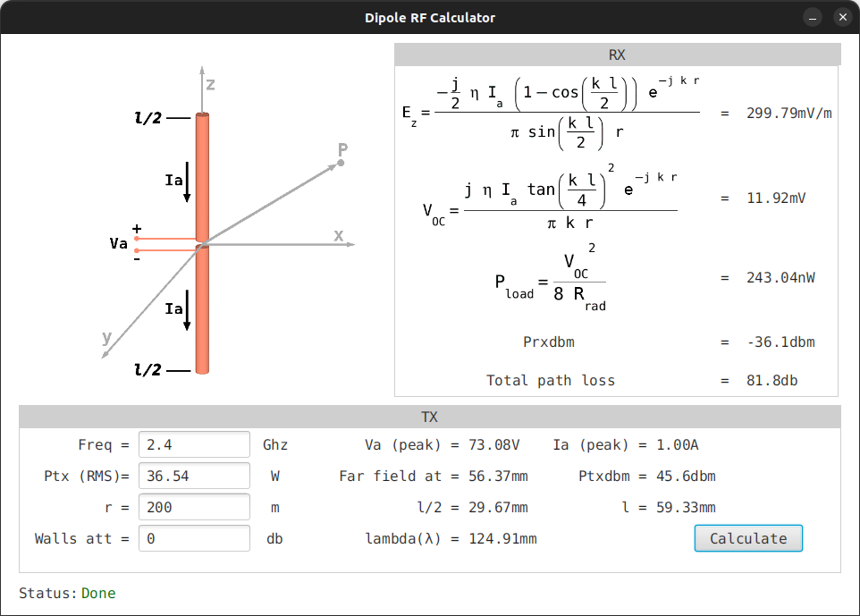Click the Va label in the diagram
This screenshot has width=860, height=616.
click(119, 243)
